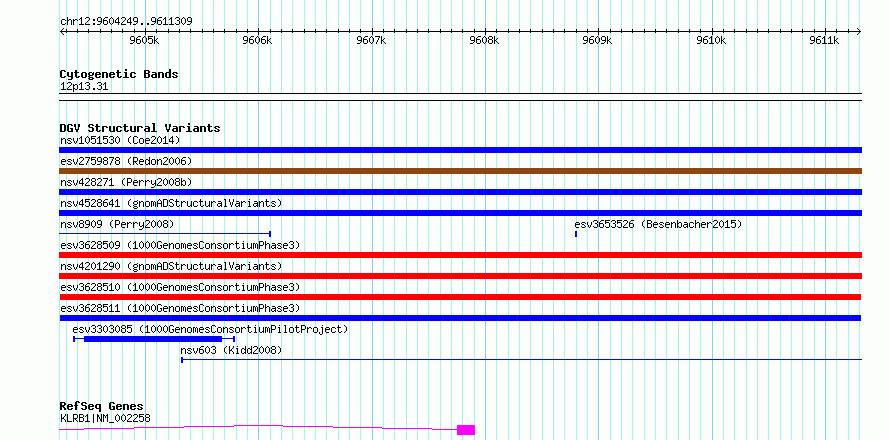The width and height of the screenshot is (890, 440).
Task: Click the 9609k ruler tick label
Action: [x=598, y=40]
